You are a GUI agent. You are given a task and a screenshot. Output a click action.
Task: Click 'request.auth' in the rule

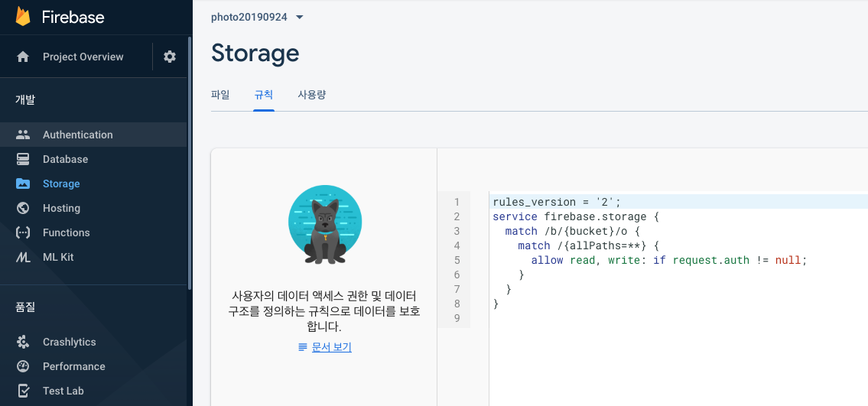pos(710,260)
